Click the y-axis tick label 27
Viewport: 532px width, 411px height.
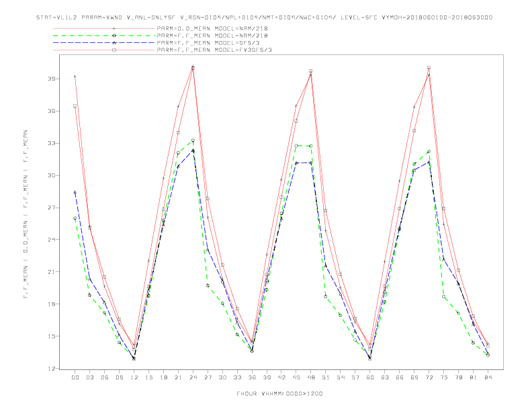tap(52, 208)
